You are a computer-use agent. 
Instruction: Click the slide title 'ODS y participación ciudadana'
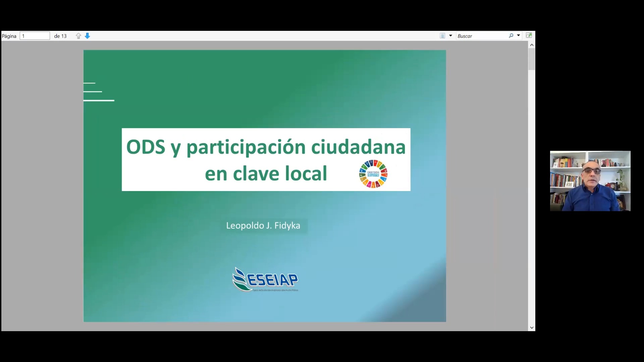pyautogui.click(x=266, y=147)
